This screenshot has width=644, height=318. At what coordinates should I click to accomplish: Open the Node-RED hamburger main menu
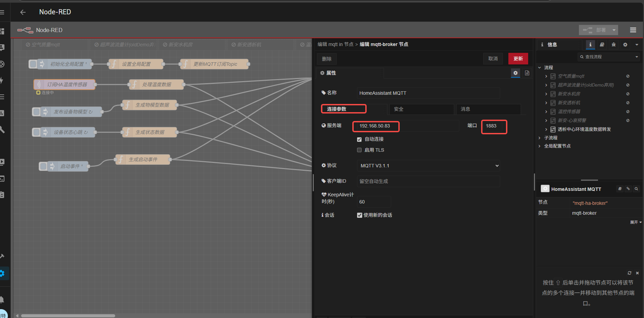[633, 30]
